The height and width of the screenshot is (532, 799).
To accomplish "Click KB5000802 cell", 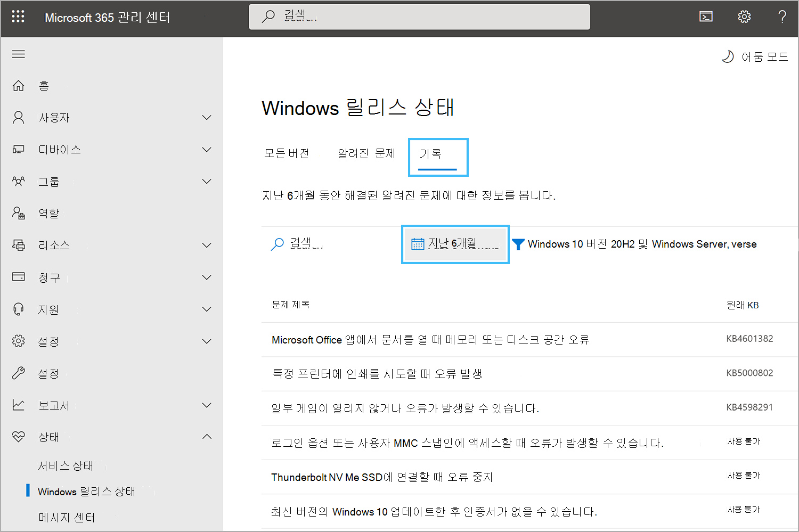I will pyautogui.click(x=749, y=373).
